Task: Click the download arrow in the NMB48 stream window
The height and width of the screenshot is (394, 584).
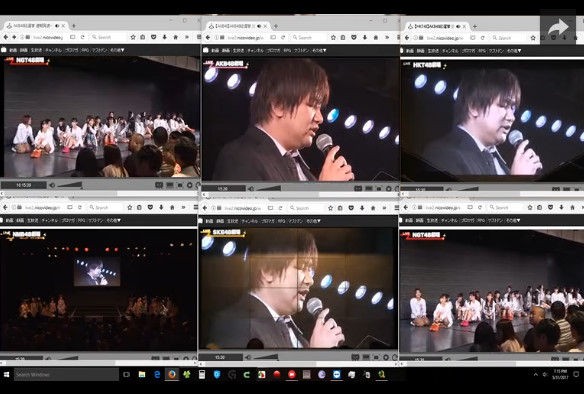Action: click(161, 207)
